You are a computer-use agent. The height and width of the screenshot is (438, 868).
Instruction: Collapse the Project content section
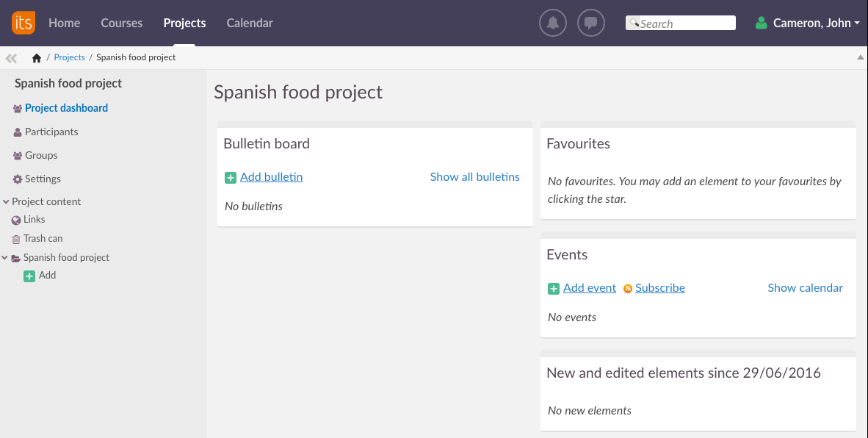6,202
